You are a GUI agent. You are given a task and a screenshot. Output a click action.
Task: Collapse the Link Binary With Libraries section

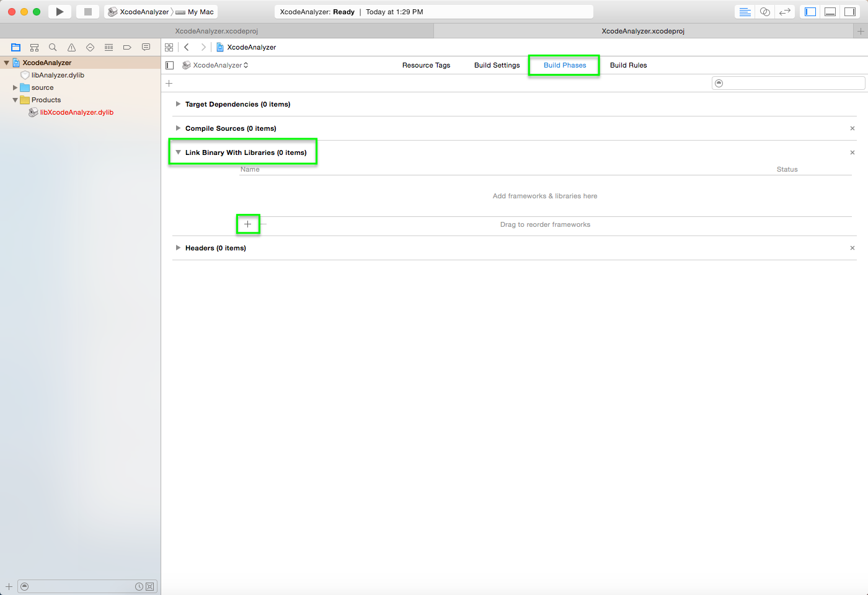click(x=178, y=152)
